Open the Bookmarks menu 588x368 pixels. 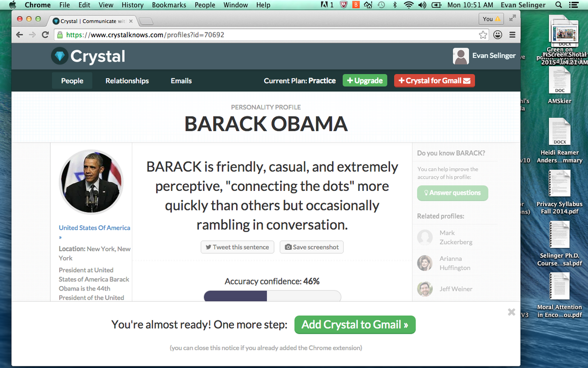pos(169,5)
